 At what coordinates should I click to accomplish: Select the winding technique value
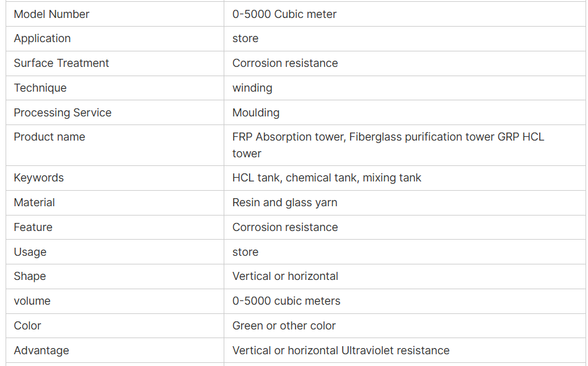click(x=252, y=88)
